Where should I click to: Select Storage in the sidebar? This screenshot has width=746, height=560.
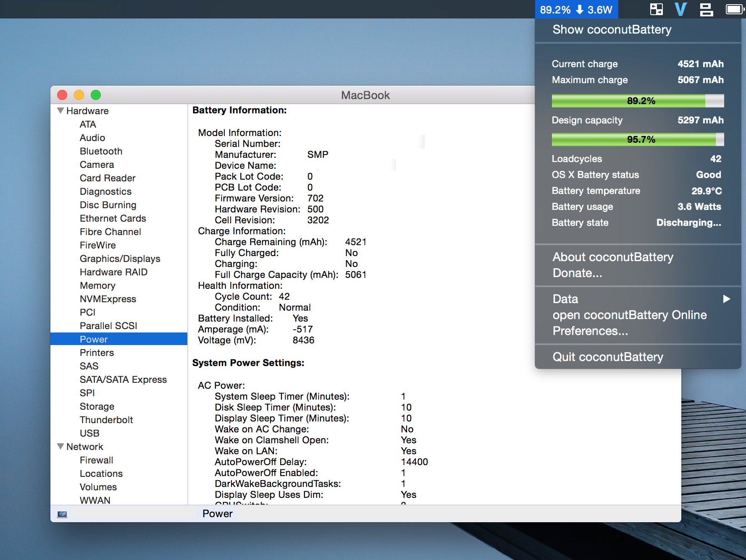point(97,406)
